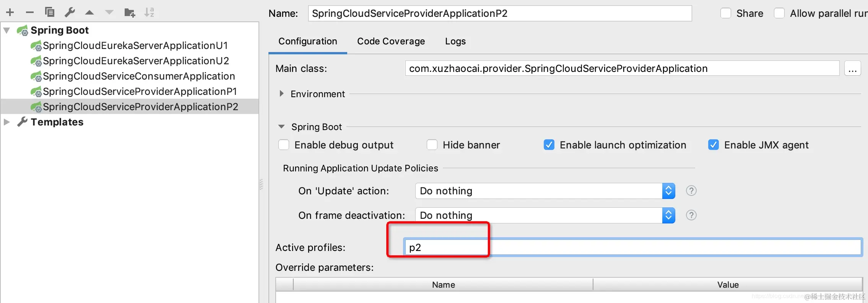Screen dimensions: 868x303
Task: Select SpringCloudEurekaServerApplicationU1 configuration
Action: pyautogui.click(x=135, y=46)
